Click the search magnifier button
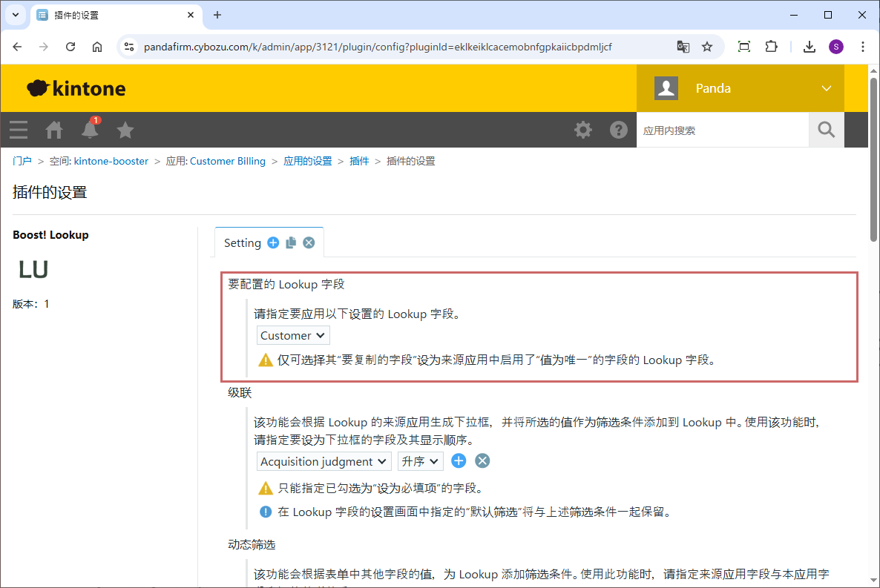880x588 pixels. [x=826, y=130]
